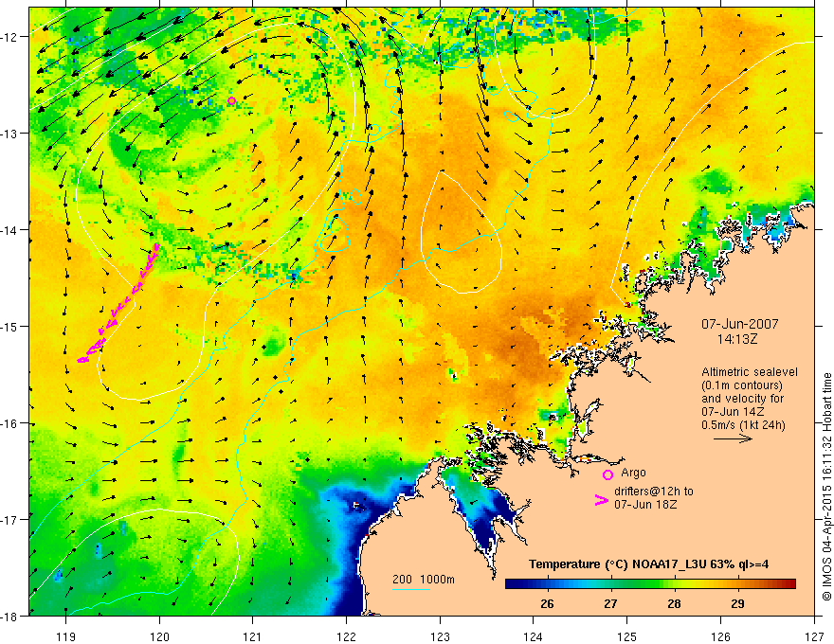This screenshot has width=834, height=644.
Task: Click the latitude label -15
Action: coord(10,326)
